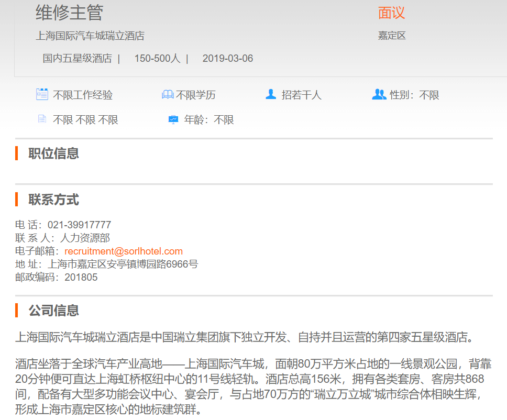Viewport: 507px width, 420px height.
Task: Click the 150-500人 company size label
Action: [x=157, y=58]
